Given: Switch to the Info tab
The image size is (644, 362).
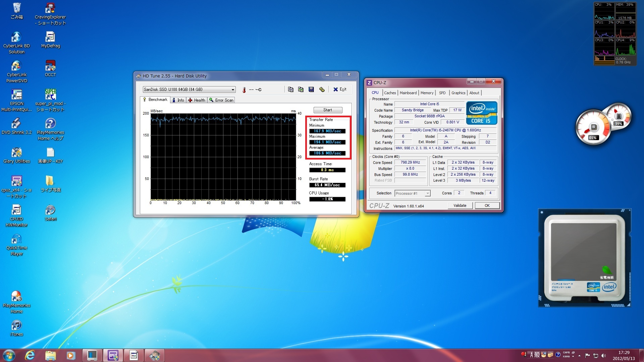Looking at the screenshot, I should (178, 100).
